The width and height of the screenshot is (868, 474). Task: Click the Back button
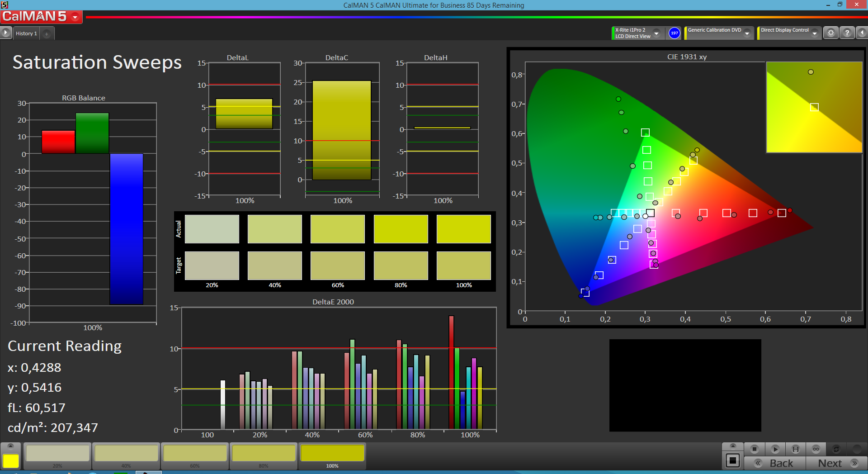[775, 463]
